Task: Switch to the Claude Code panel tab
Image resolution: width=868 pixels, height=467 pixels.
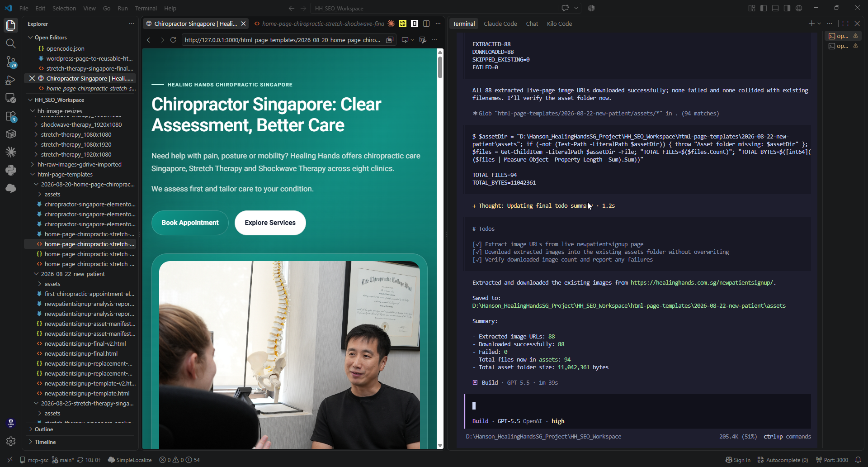Action: 500,24
